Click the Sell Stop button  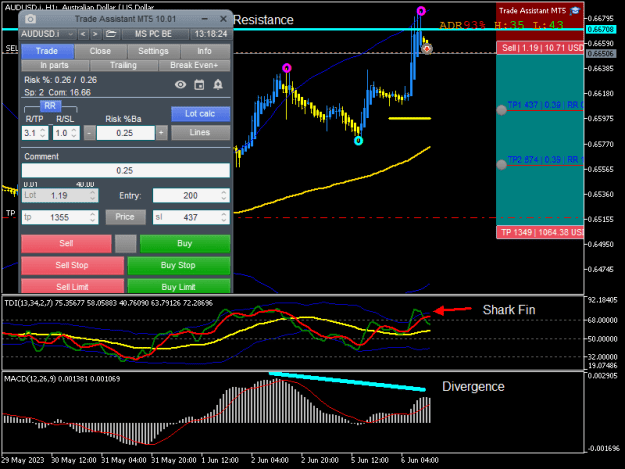[x=72, y=265]
